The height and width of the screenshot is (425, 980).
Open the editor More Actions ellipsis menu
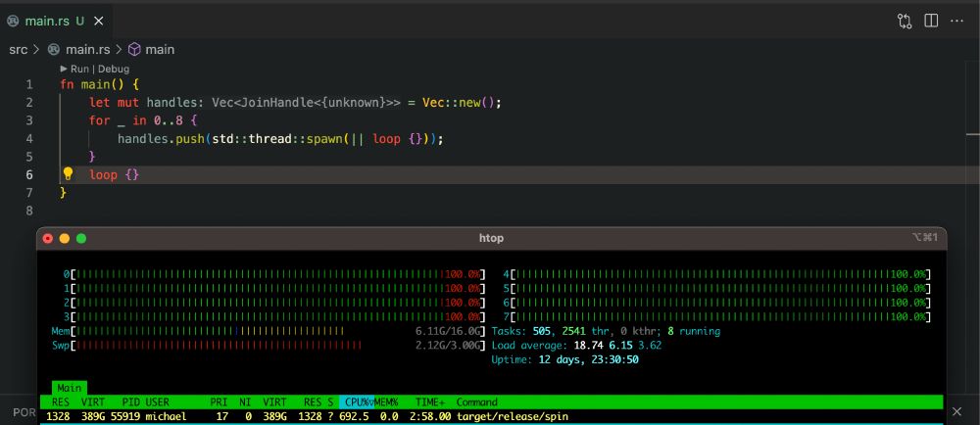click(956, 21)
